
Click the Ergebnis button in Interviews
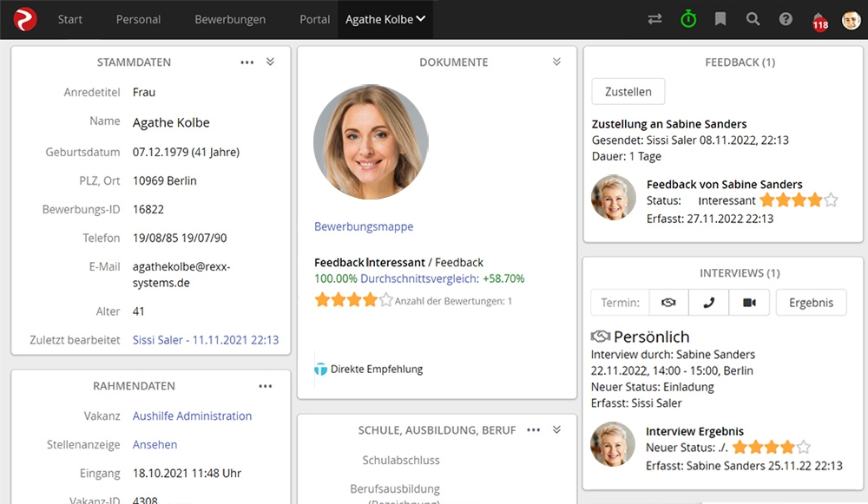coord(811,303)
